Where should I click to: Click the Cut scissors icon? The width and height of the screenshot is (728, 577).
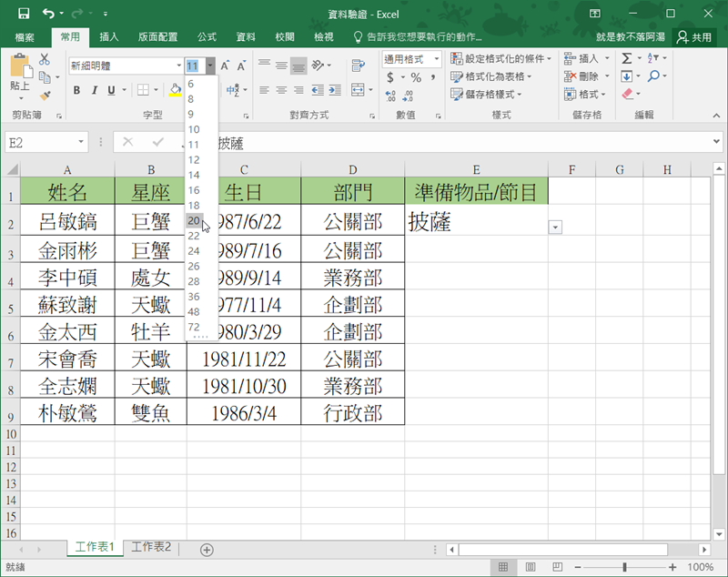(44, 59)
